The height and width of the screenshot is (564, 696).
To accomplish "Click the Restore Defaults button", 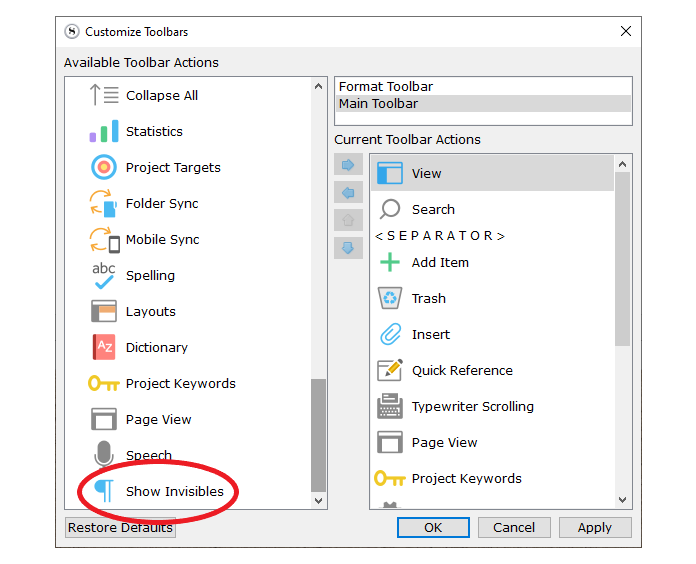I will [x=120, y=527].
